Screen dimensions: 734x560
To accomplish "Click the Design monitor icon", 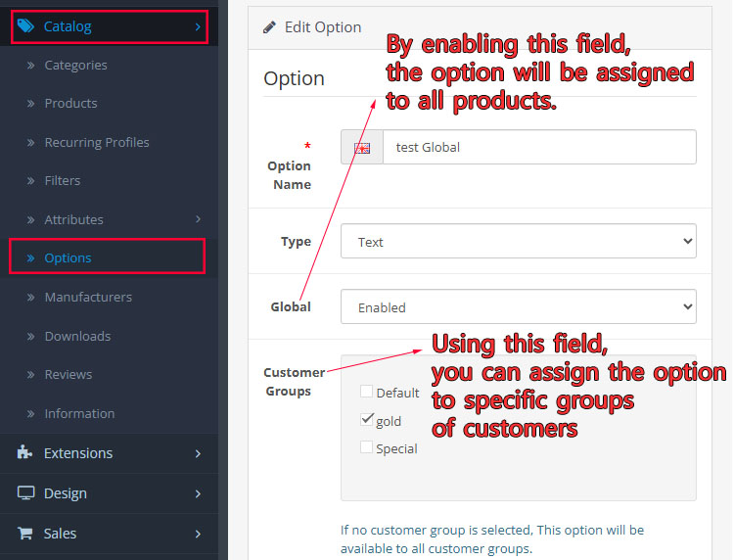I will click(x=26, y=493).
